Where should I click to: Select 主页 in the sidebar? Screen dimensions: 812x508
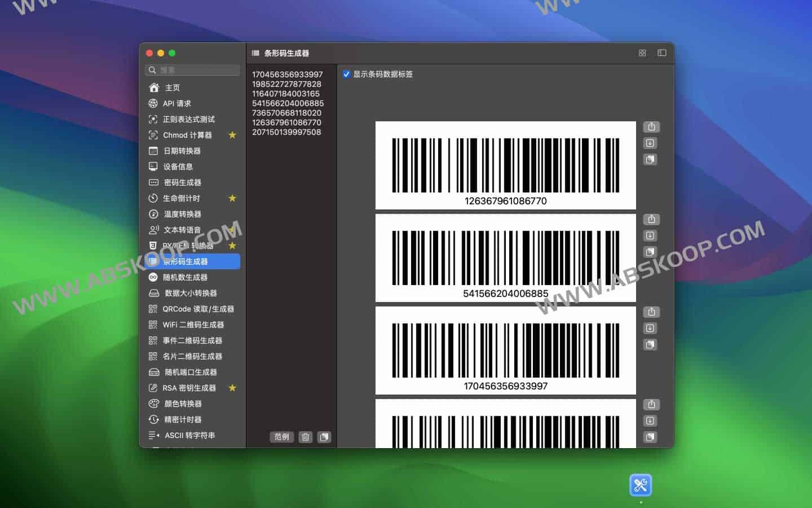click(x=172, y=87)
